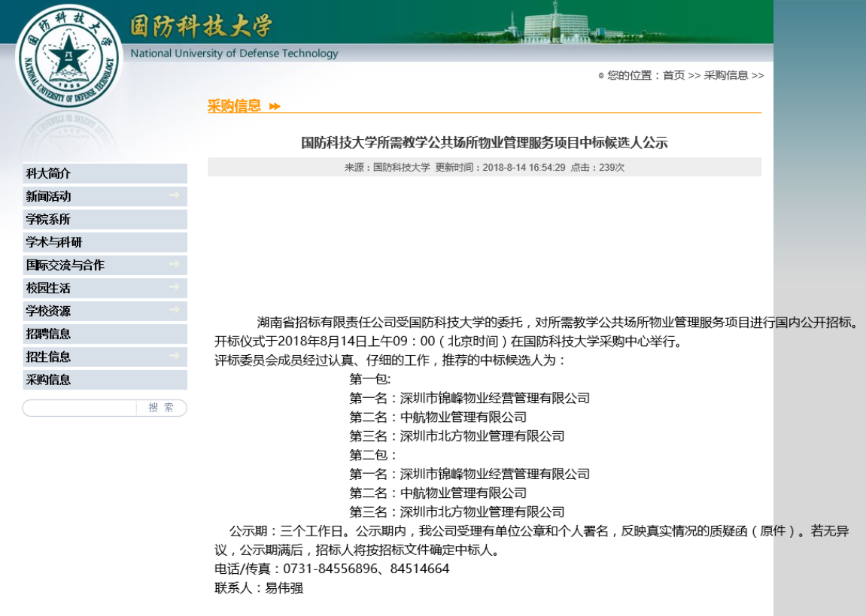Expand the 招生信息 submenu arrow
The width and height of the screenshot is (866, 616).
(175, 356)
